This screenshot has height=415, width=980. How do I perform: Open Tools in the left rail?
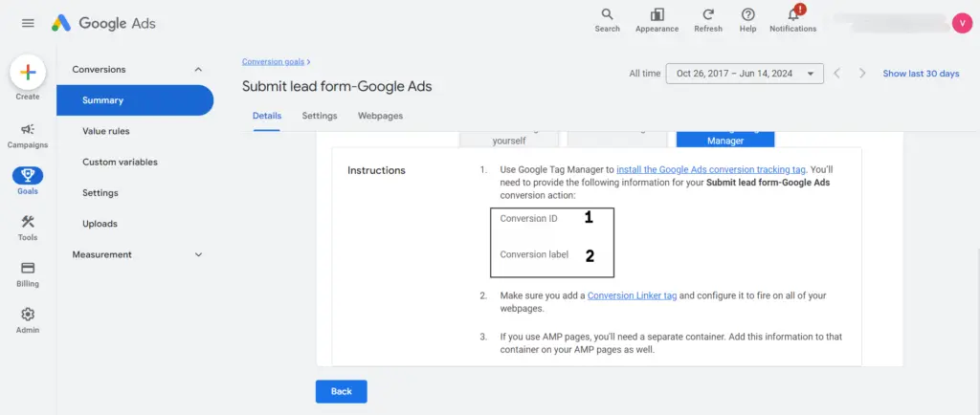point(28,228)
